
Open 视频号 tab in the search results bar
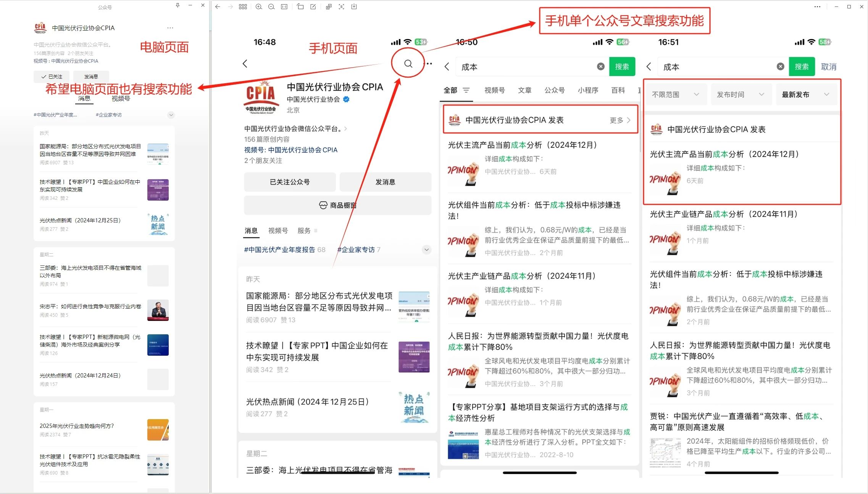(x=494, y=90)
